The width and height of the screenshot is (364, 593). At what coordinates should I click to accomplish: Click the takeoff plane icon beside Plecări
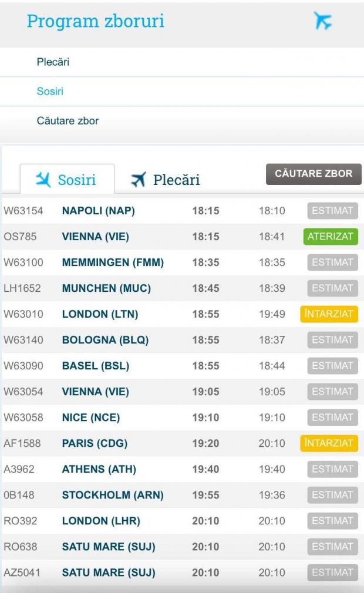coord(139,179)
